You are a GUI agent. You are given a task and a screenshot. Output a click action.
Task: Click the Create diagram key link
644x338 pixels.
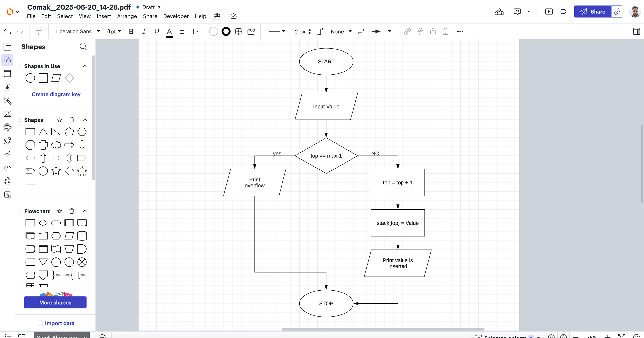pos(56,94)
